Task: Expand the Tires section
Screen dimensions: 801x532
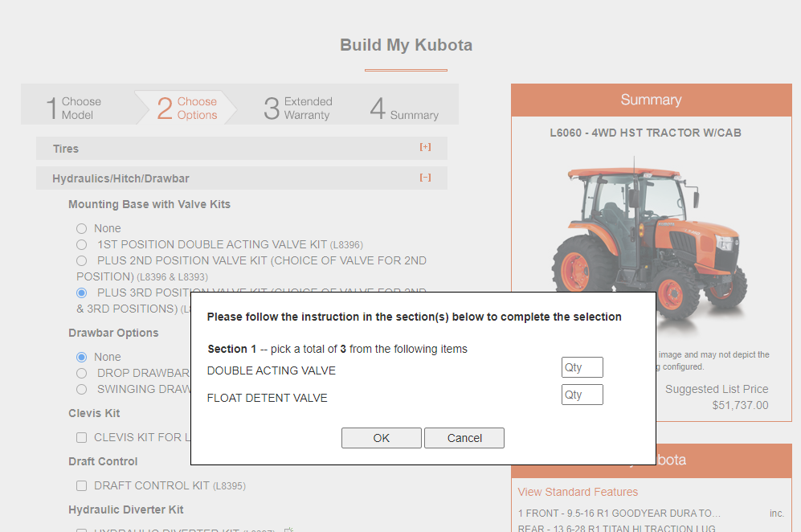Action: pos(425,147)
